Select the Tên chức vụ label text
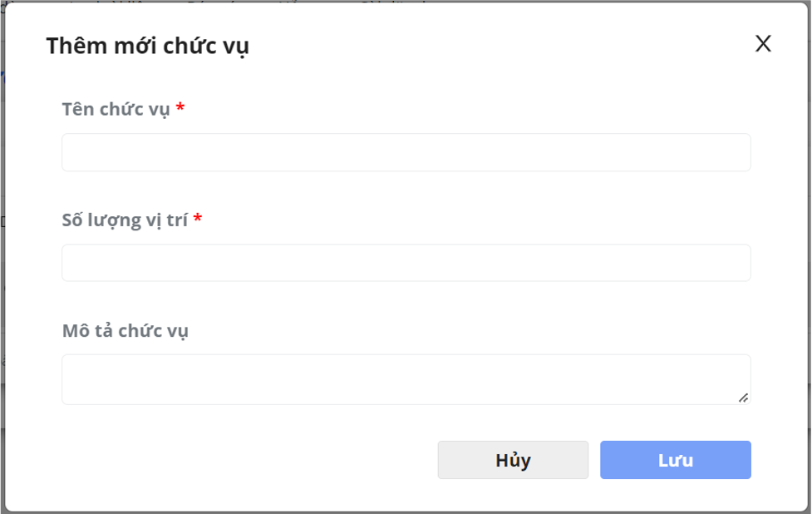Screen dimensions: 812x514 pos(116,109)
